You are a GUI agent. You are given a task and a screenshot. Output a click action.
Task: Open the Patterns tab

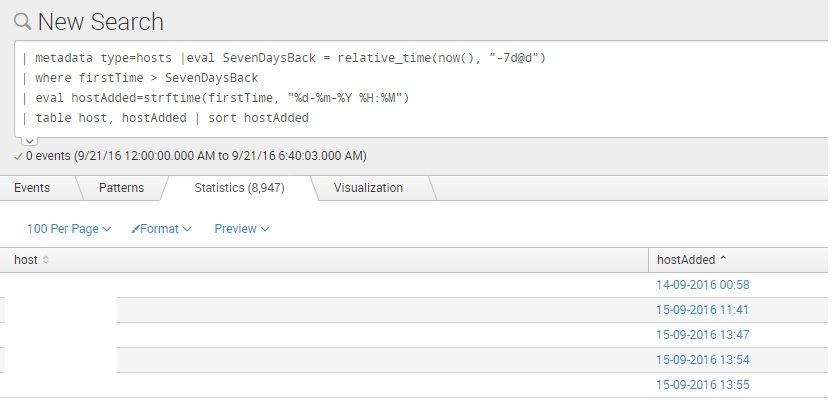coord(121,188)
